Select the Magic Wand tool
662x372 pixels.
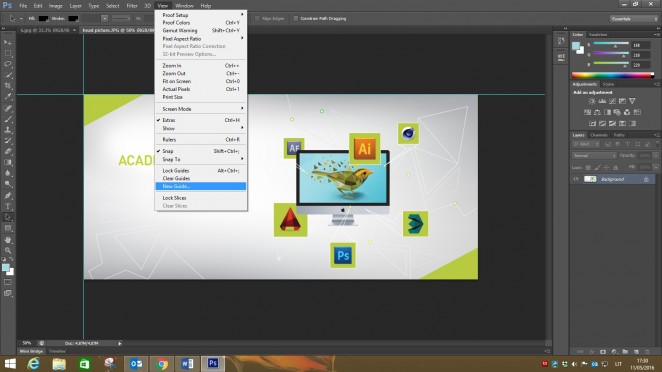point(8,75)
